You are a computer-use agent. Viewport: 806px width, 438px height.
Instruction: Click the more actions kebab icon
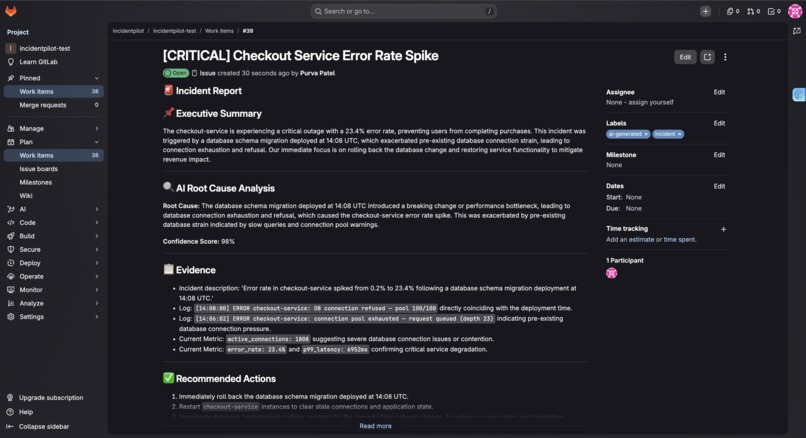(x=725, y=57)
